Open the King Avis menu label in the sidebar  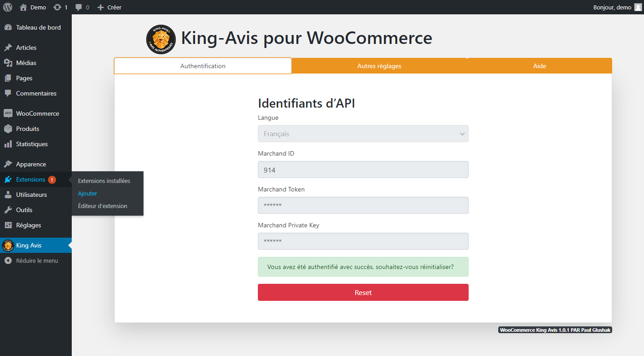click(29, 245)
